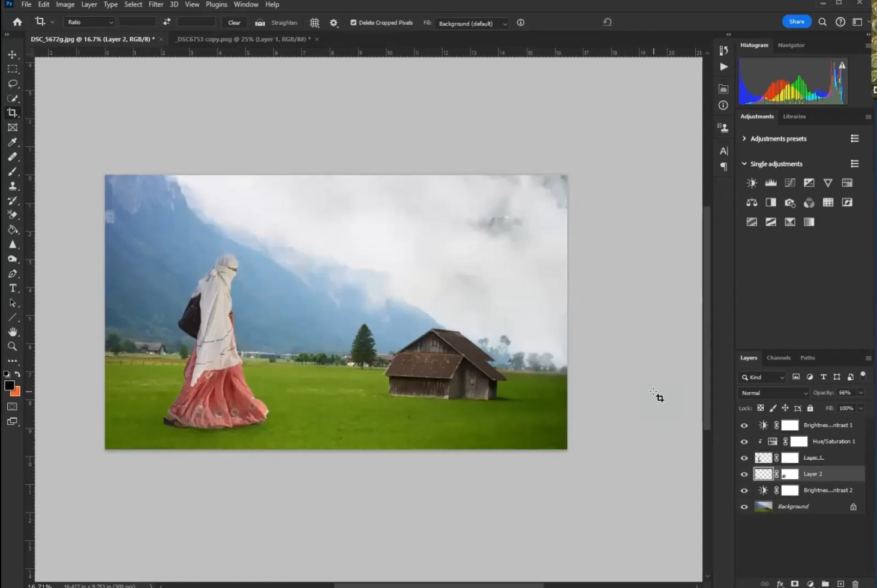Uncheck Delete Cropped Pixels checkbox
Image resolution: width=877 pixels, height=588 pixels.
click(353, 23)
